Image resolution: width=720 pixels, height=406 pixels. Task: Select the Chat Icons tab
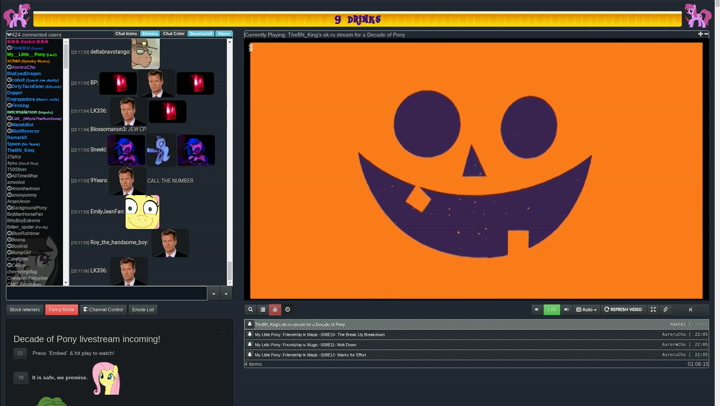(x=126, y=34)
